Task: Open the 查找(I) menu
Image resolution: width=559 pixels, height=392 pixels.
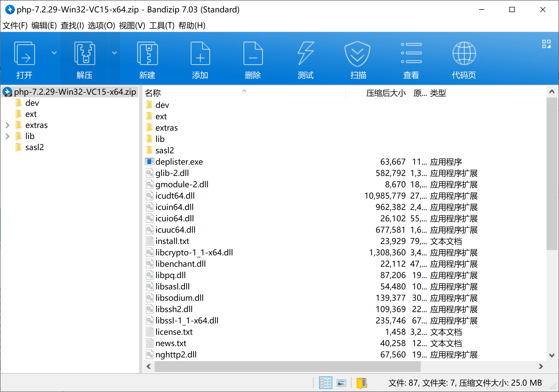Action: point(72,25)
